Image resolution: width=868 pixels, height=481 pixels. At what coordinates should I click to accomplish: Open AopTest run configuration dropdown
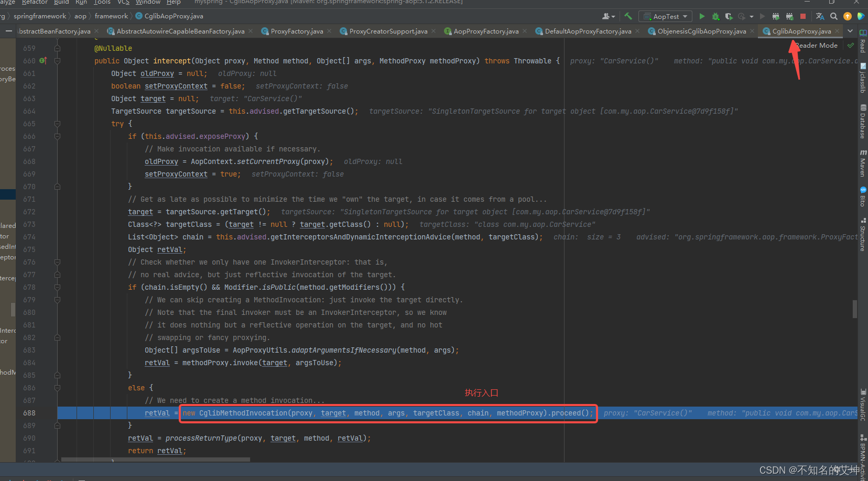point(666,16)
